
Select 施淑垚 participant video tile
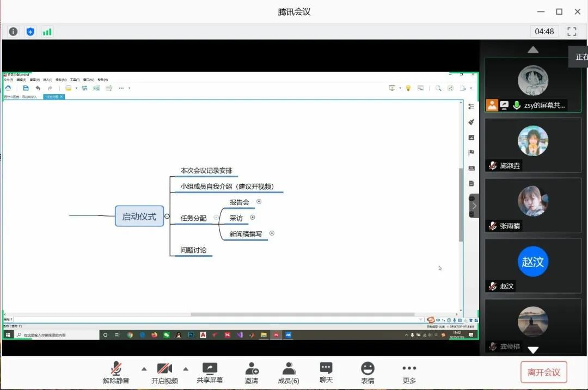532,145
